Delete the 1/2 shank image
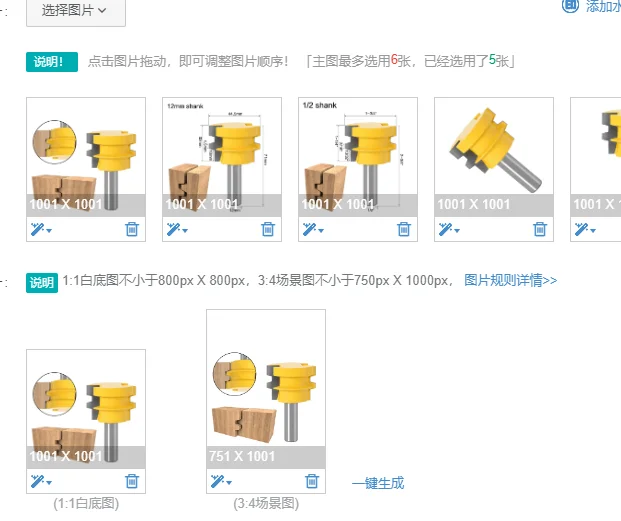Viewport: 621px width, 521px height. tap(404, 229)
